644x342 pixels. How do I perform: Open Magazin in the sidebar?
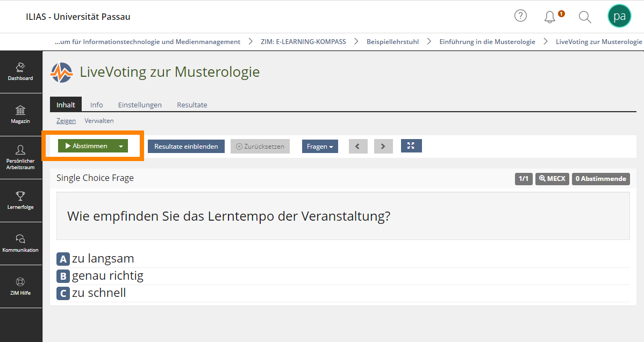pyautogui.click(x=20, y=115)
